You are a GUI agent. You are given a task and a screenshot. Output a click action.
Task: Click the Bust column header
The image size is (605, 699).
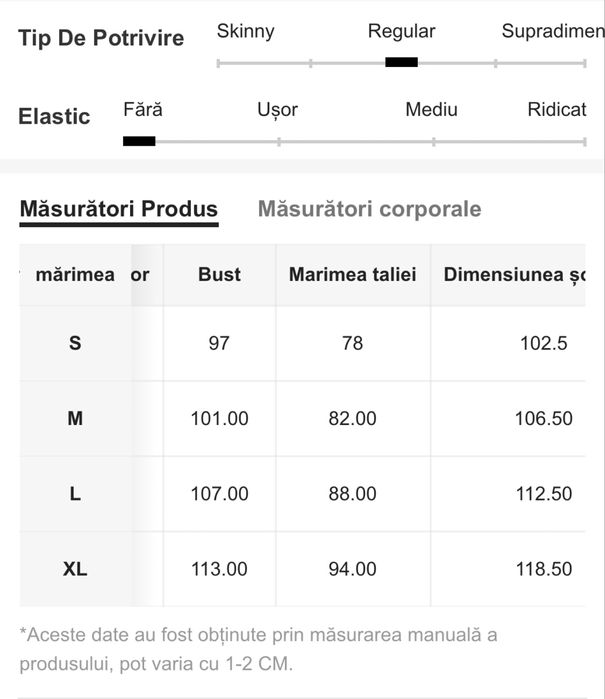[219, 274]
